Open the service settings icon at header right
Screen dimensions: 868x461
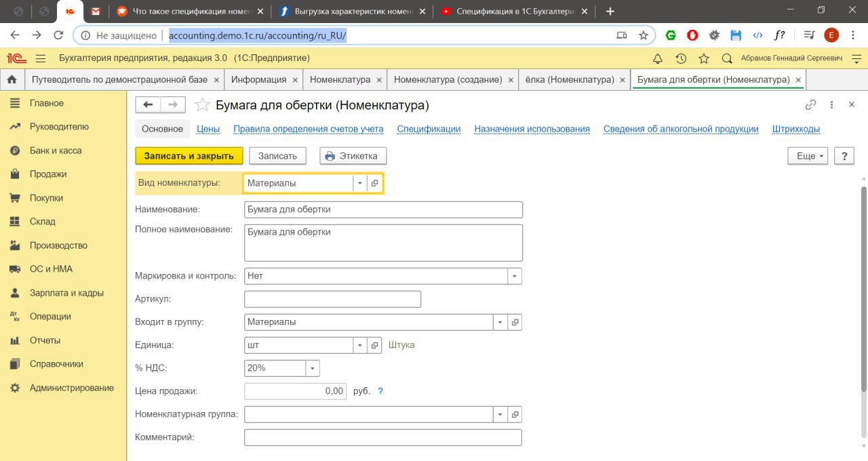[858, 58]
